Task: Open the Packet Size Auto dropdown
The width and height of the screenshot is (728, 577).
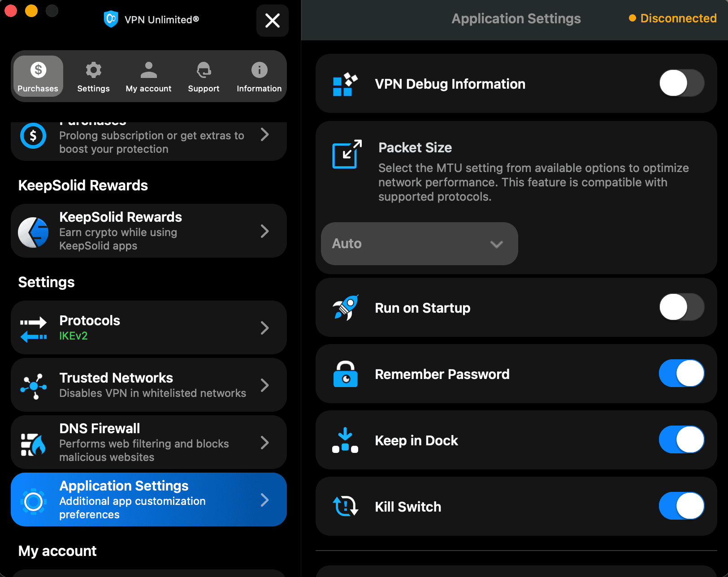Action: pyautogui.click(x=420, y=244)
